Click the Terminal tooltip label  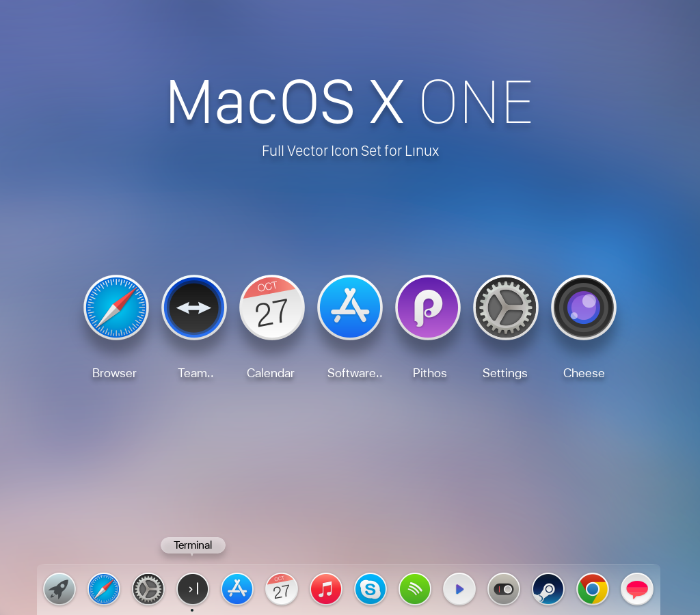(x=193, y=545)
